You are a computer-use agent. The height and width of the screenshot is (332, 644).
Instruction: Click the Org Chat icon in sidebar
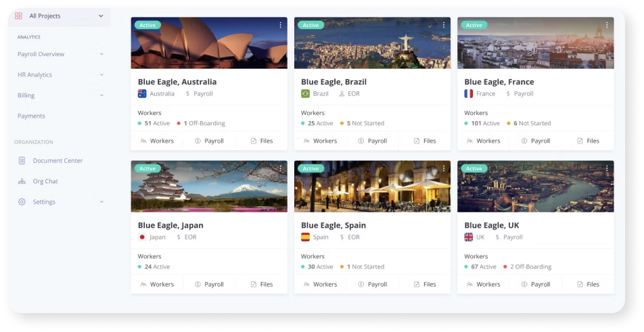tap(22, 181)
